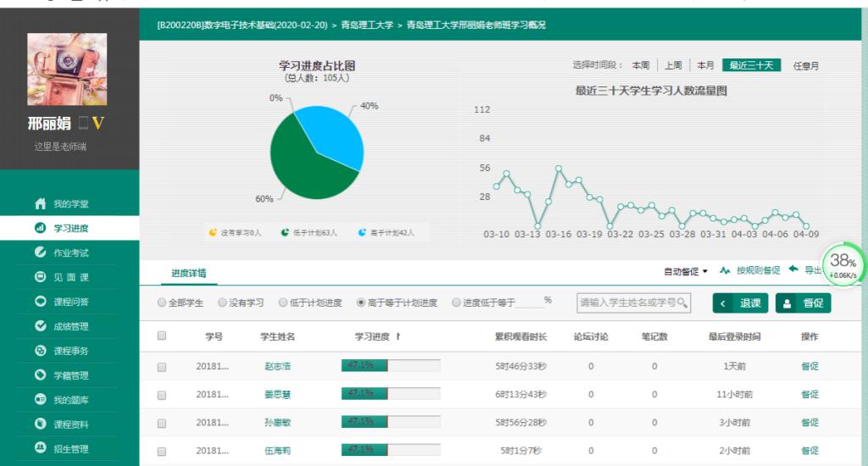Click the 课程问答 chat bubble icon
The width and height of the screenshot is (868, 466).
(x=39, y=302)
